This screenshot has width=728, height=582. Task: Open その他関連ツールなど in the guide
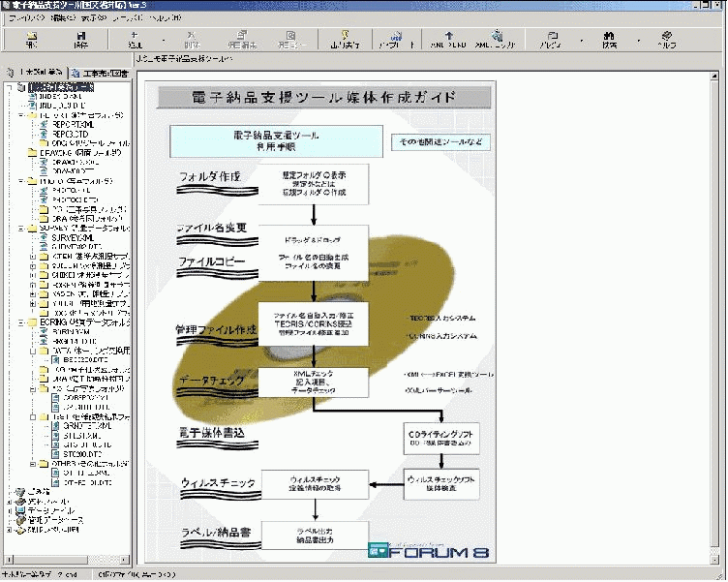pyautogui.click(x=440, y=142)
